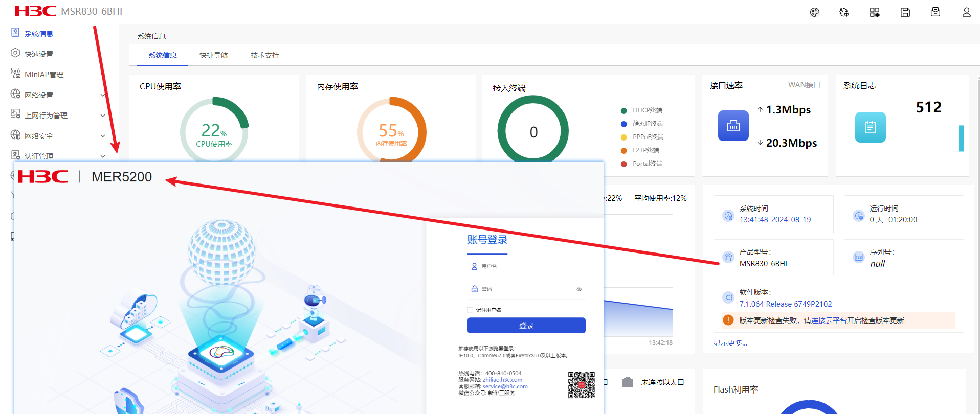Click the 用户名 input field
Image resolution: width=980 pixels, height=414 pixels.
click(526, 266)
